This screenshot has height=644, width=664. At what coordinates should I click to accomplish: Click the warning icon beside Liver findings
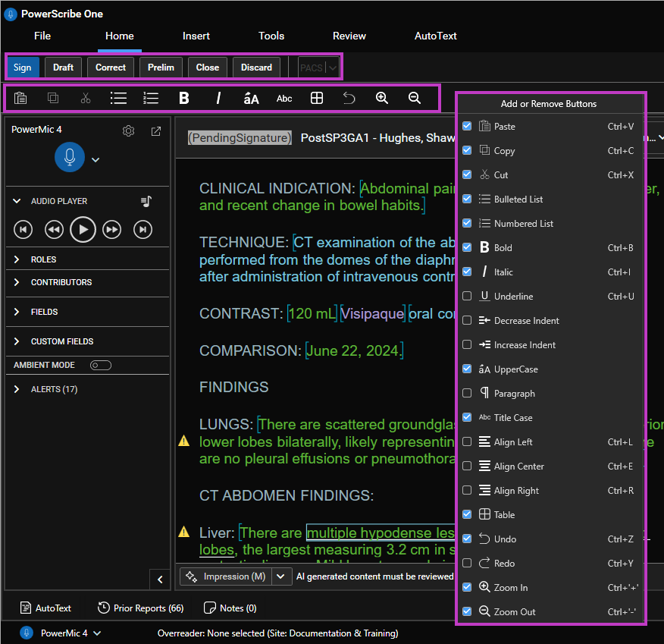pyautogui.click(x=183, y=531)
